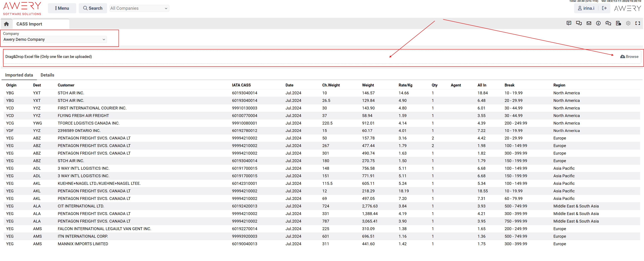The image size is (644, 261).
Task: Click FALCON INTERNATIONAL LEGAULT VAN GENT INC. cell
Action: pos(104,229)
